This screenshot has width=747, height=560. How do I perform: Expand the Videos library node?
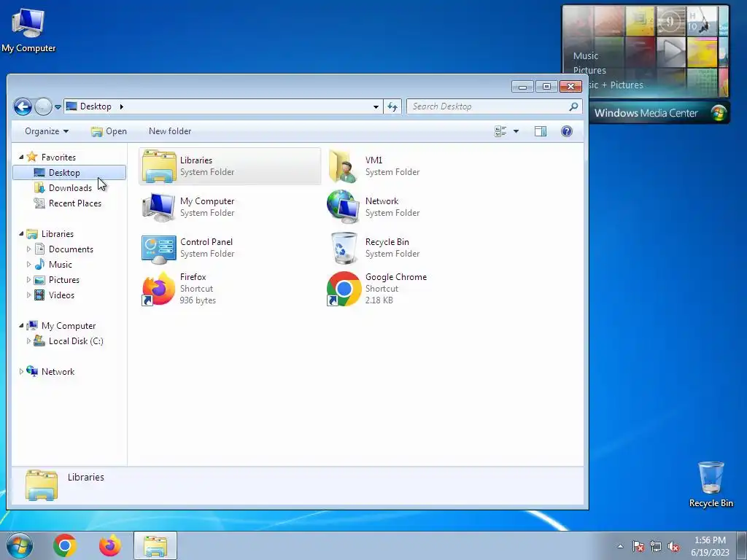[28, 295]
